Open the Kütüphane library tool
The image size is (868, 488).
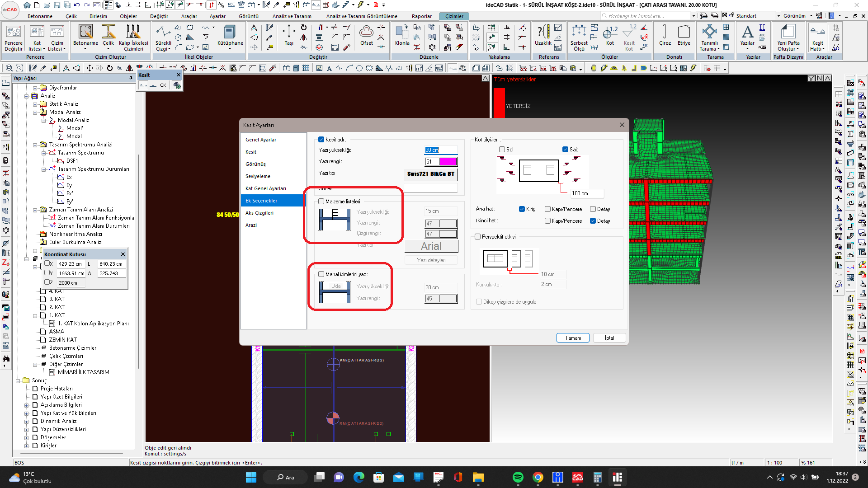click(x=230, y=36)
